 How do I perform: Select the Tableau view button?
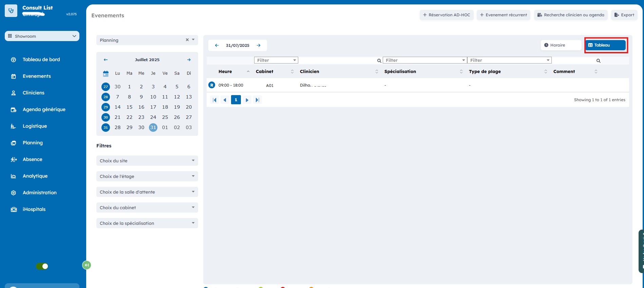click(606, 45)
